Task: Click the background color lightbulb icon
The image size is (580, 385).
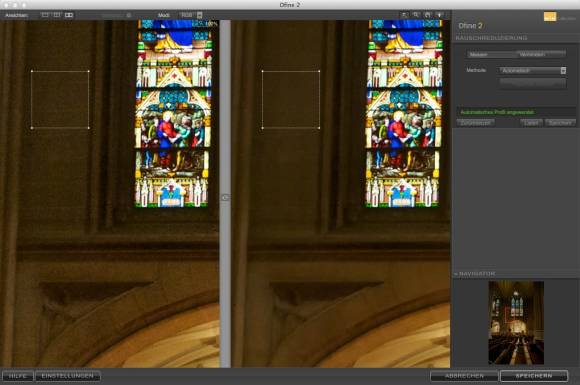Action: tap(439, 15)
